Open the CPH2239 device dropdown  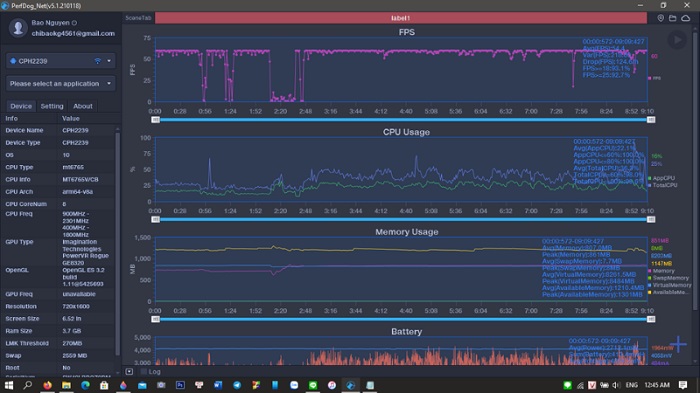click(60, 61)
